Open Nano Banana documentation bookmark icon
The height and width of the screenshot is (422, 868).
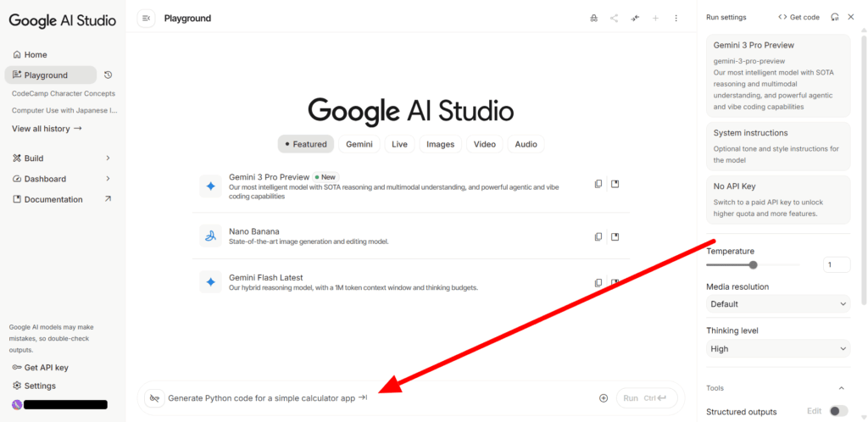pyautogui.click(x=615, y=236)
